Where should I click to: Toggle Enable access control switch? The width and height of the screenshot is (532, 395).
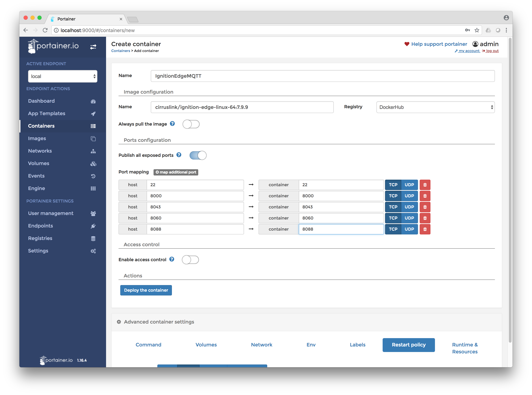[x=190, y=260]
